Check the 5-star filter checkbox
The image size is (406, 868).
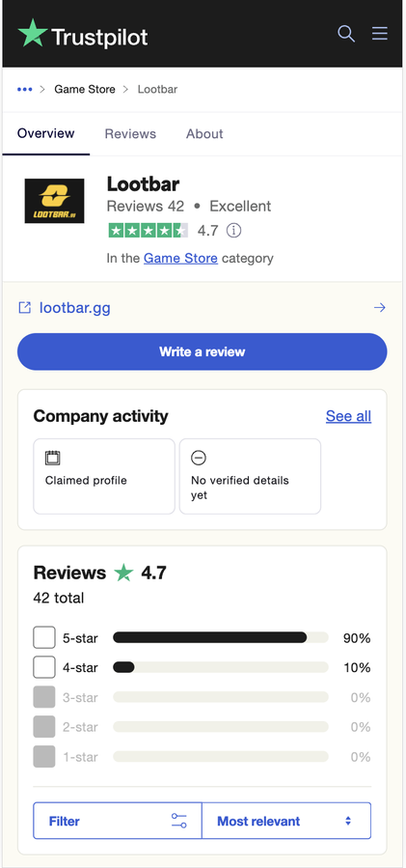[44, 637]
